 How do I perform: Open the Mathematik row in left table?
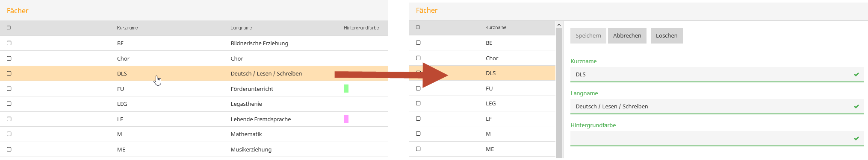click(x=194, y=134)
